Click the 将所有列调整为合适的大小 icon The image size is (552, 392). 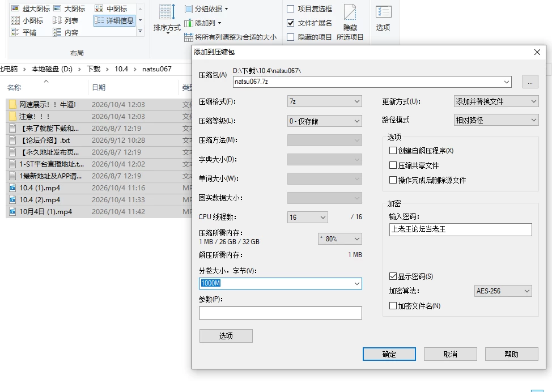click(189, 37)
